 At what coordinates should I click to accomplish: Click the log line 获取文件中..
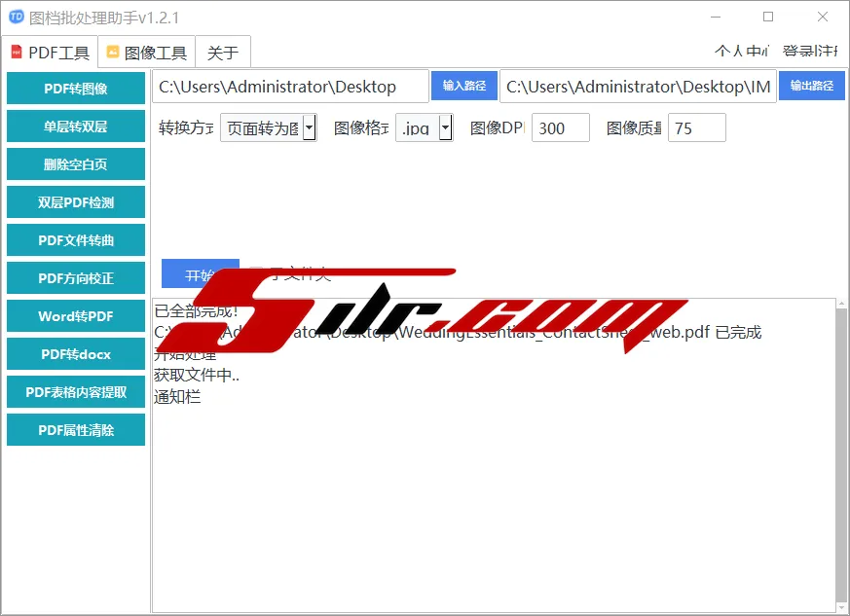tap(197, 375)
